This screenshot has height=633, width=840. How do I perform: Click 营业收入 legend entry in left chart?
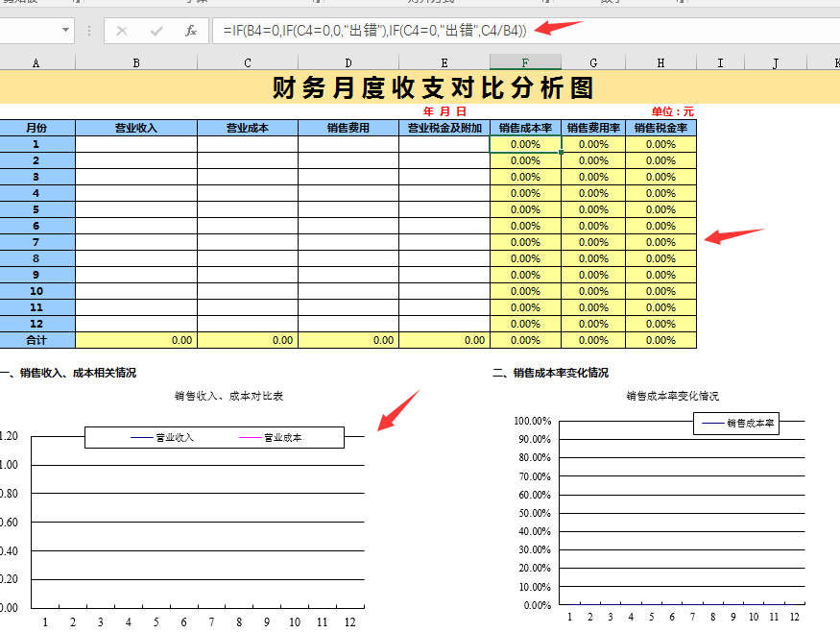[x=162, y=437]
